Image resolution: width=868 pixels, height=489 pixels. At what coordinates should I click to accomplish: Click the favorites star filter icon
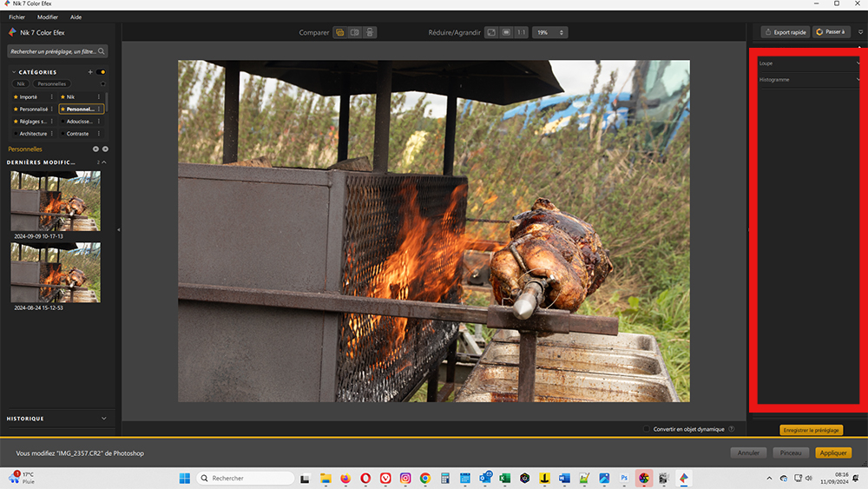point(102,84)
